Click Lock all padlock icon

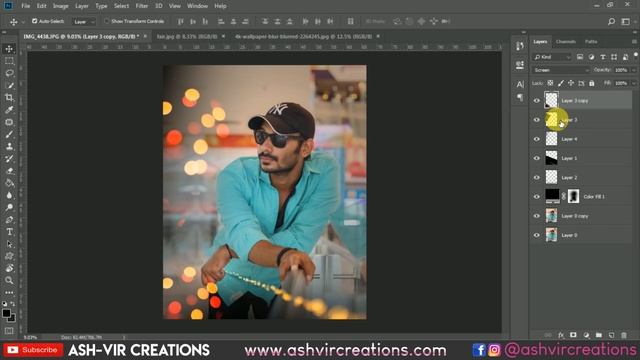tap(591, 83)
